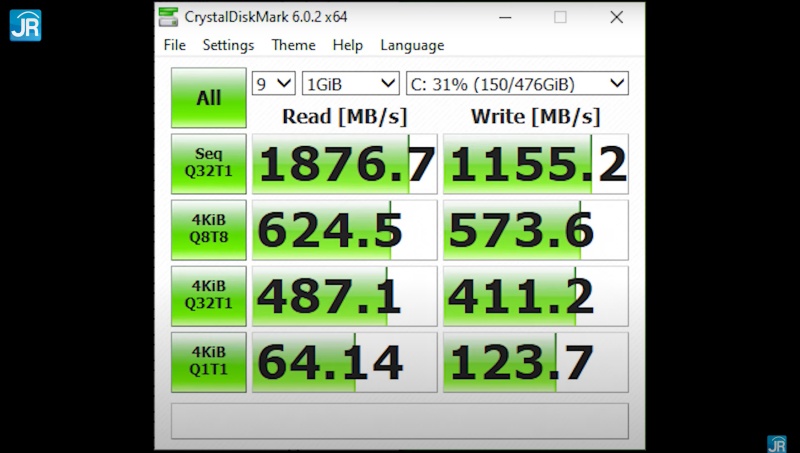This screenshot has width=800, height=453.
Task: Click the 4KiB Q1T1 write value 123.7
Action: tap(536, 362)
